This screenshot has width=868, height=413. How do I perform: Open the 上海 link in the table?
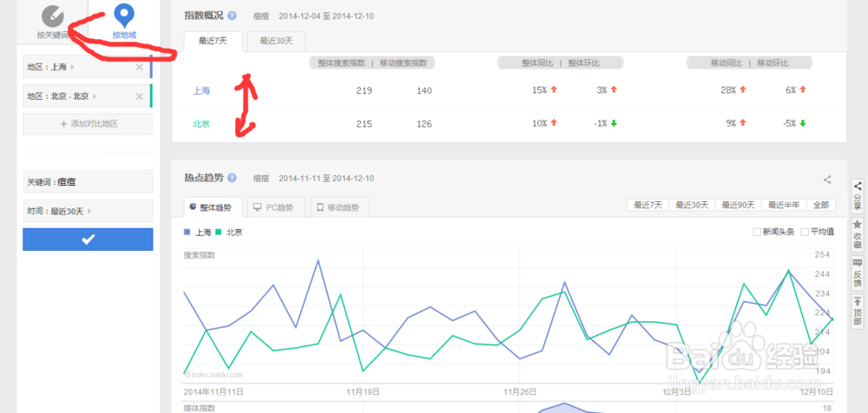tap(201, 90)
